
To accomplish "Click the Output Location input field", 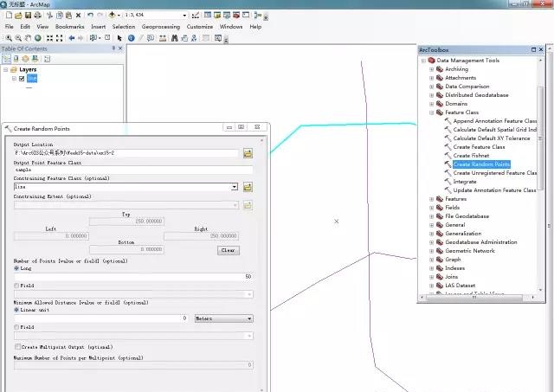I will (126, 153).
